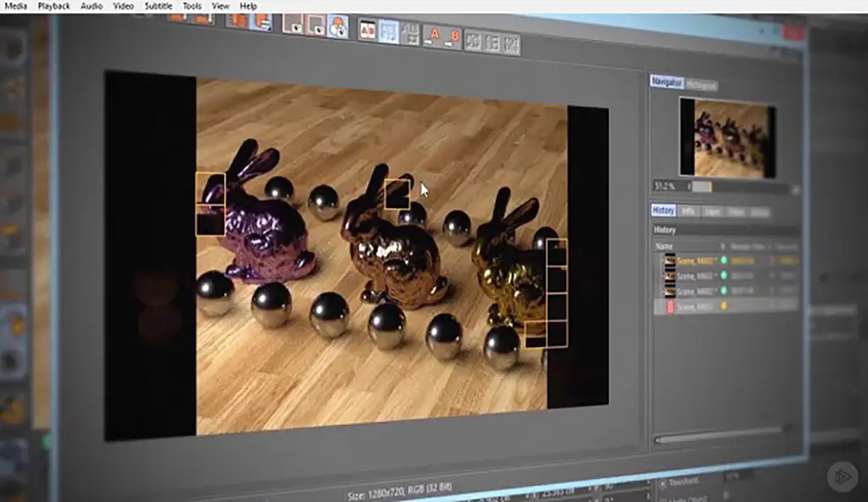Click the orange film icon left of highlighted clapboard

click(x=237, y=20)
